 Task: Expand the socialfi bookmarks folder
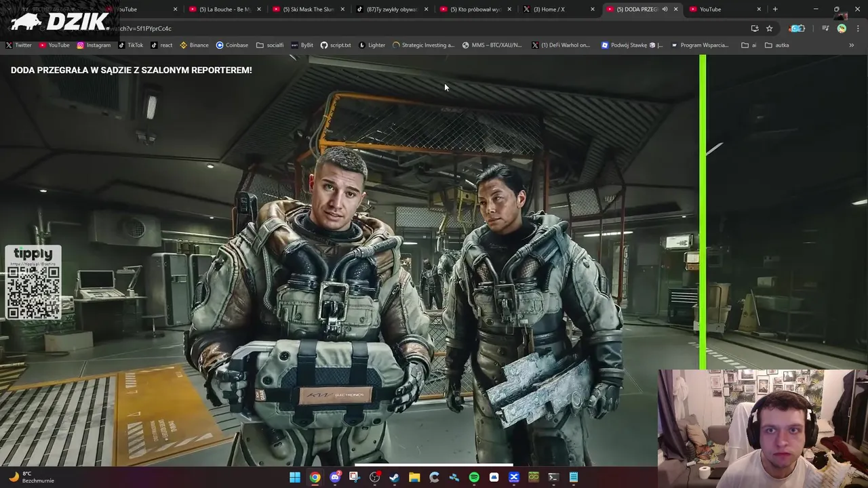pyautogui.click(x=270, y=45)
